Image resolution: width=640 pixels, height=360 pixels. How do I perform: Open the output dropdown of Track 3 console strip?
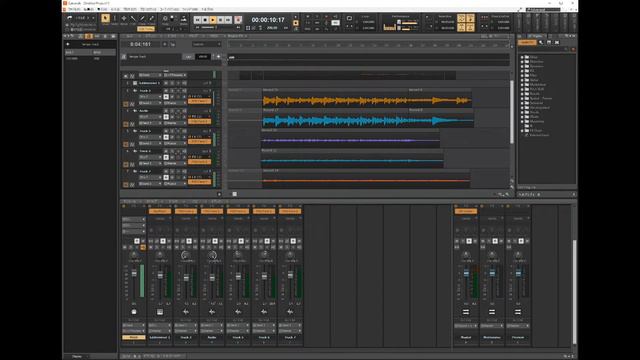[x=186, y=331]
